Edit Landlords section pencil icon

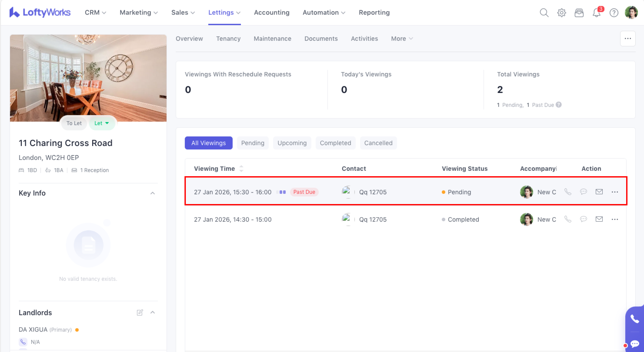point(140,312)
